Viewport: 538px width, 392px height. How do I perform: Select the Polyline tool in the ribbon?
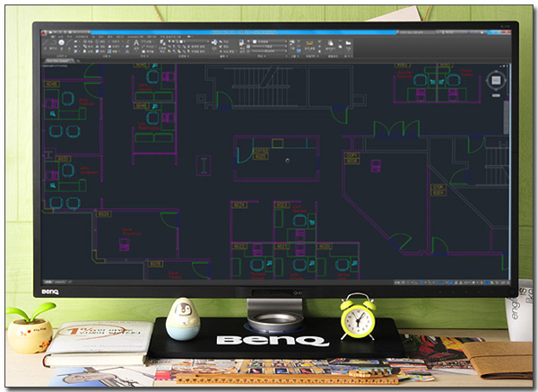tap(53, 43)
